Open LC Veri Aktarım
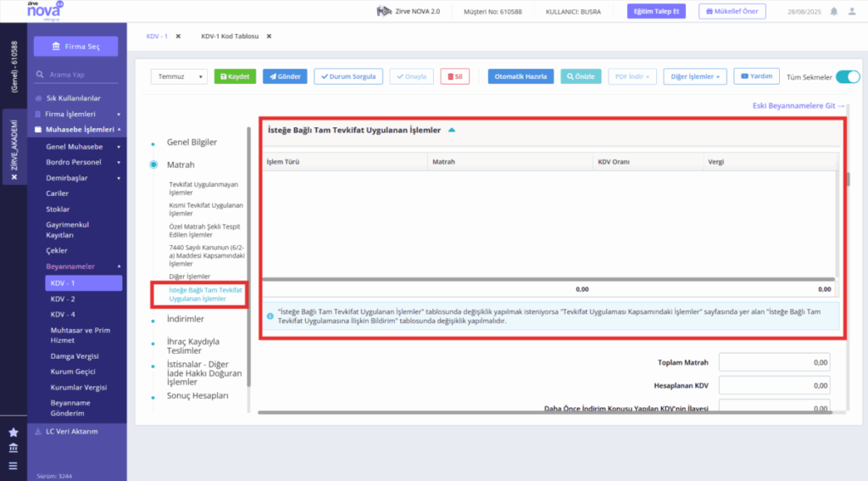This screenshot has width=868, height=481. point(71,431)
